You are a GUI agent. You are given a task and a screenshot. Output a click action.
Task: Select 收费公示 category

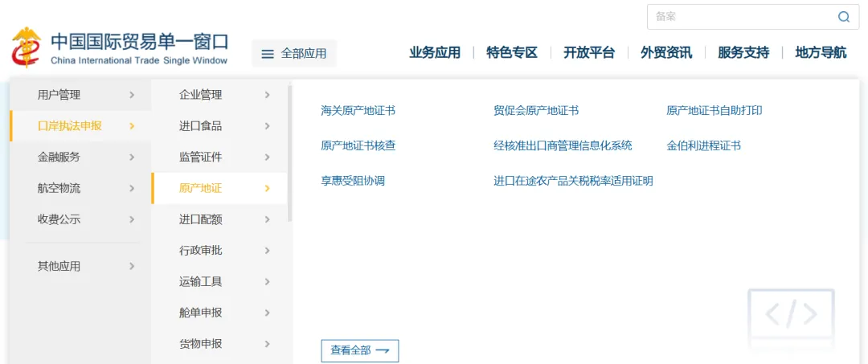point(80,219)
